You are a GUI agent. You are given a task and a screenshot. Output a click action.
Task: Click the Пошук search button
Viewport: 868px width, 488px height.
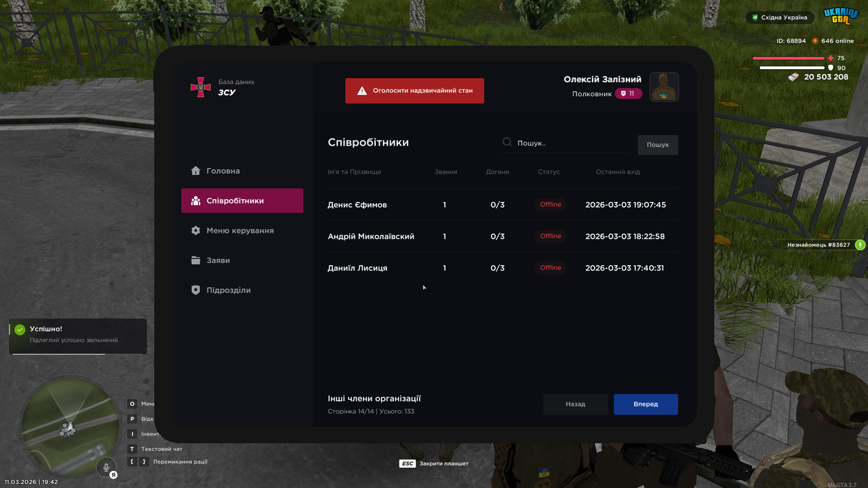pos(658,144)
